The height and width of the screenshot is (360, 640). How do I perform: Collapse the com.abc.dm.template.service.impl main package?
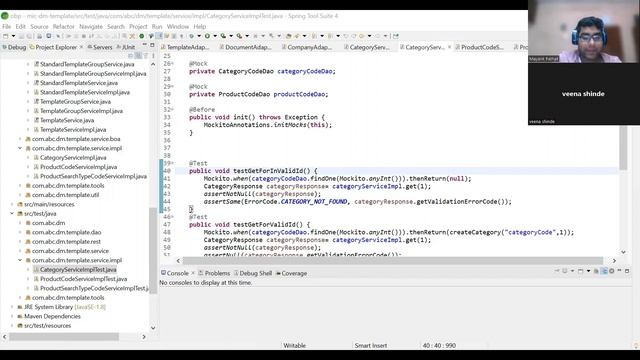pyautogui.click(x=20, y=148)
